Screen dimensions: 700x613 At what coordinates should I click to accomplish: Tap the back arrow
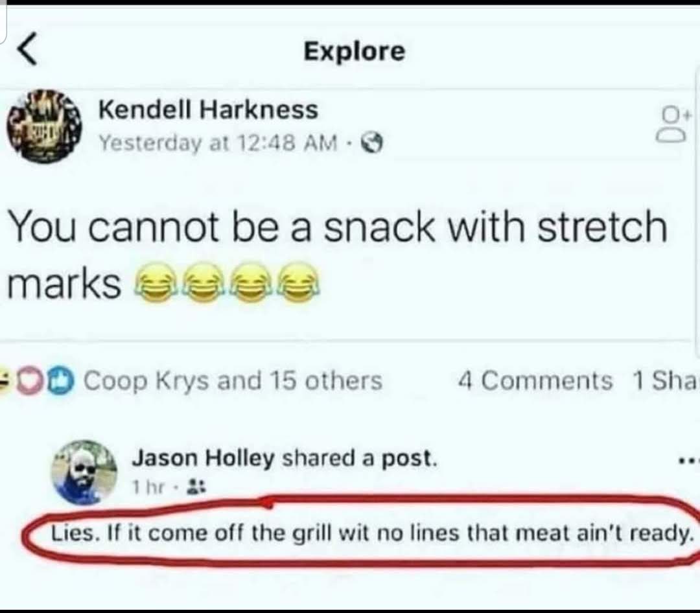coord(27,51)
